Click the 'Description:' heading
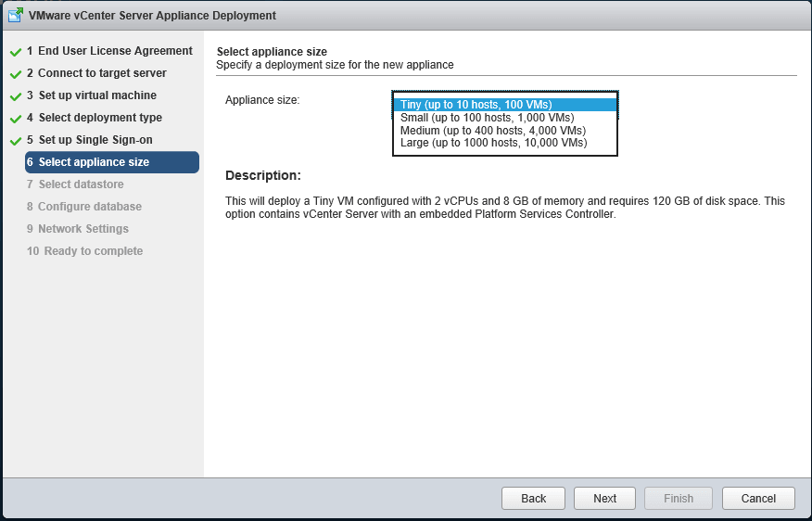The height and width of the screenshot is (521, 812). (x=263, y=175)
